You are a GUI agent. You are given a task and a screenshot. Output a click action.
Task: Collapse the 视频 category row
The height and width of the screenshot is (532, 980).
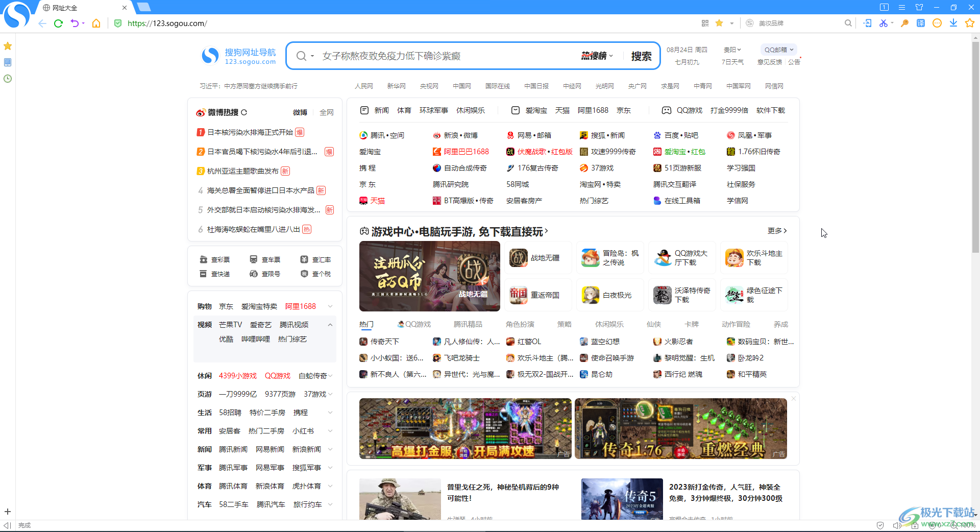(x=330, y=325)
